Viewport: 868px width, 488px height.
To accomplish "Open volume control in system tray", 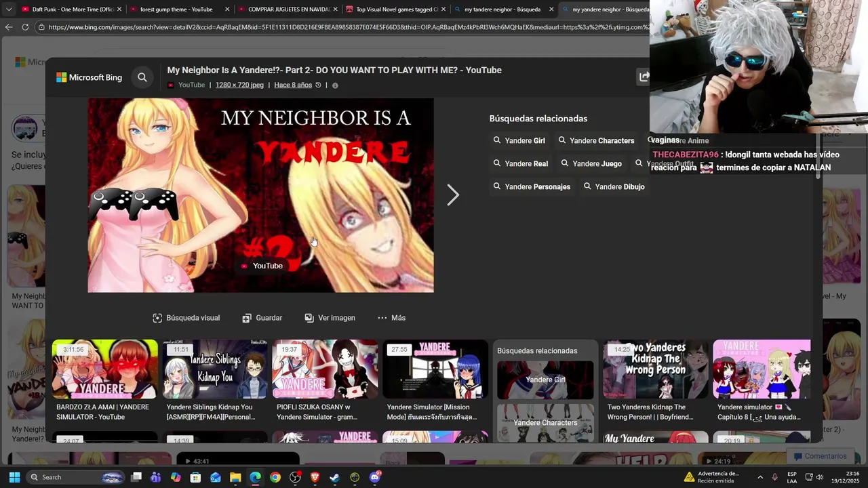I will (x=819, y=477).
